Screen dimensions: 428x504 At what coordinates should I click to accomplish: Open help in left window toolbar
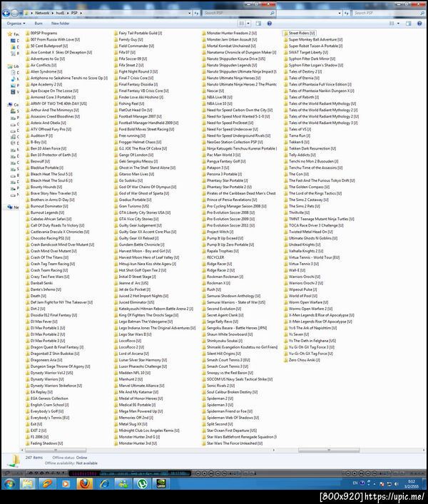[x=270, y=24]
